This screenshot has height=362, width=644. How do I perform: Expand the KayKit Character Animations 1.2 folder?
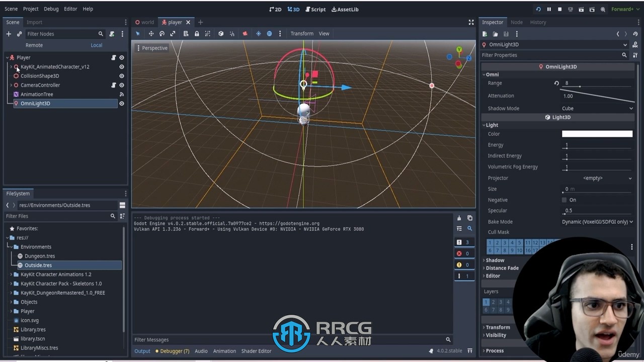click(11, 275)
